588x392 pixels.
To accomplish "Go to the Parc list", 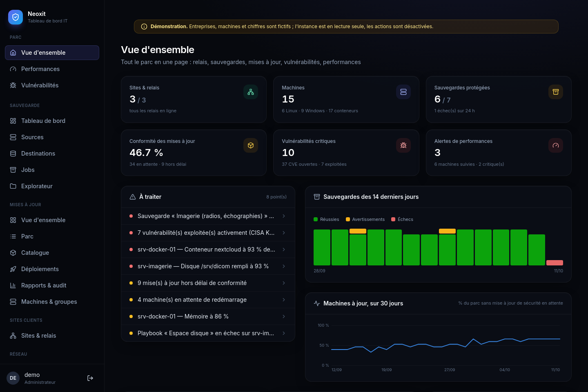I will (x=52, y=236).
